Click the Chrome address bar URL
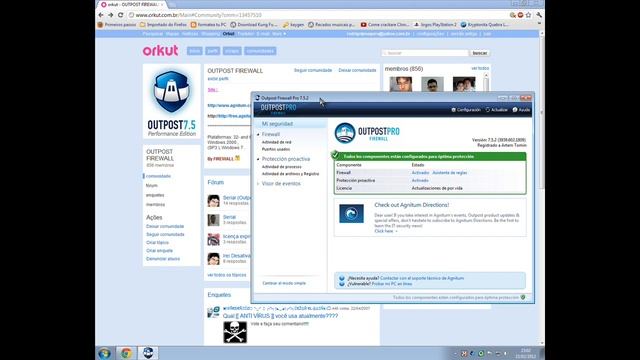Image resolution: width=640 pixels, height=360 pixels. click(198, 15)
